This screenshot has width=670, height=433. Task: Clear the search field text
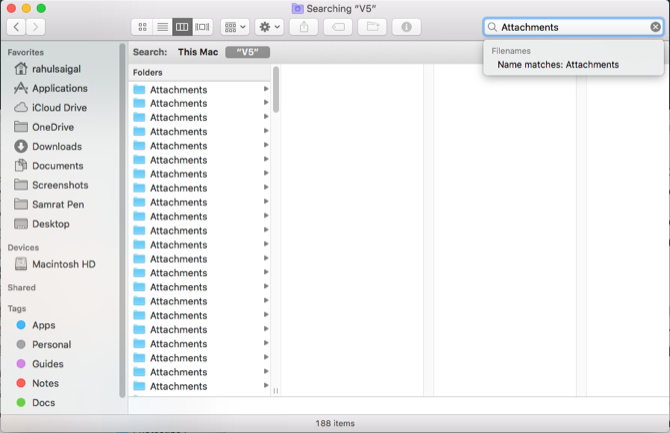point(655,27)
